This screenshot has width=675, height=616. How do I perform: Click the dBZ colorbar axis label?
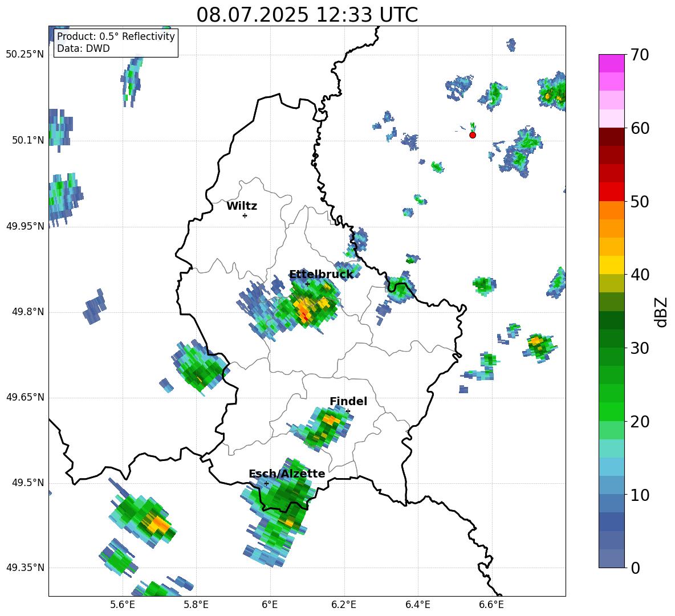point(662,312)
